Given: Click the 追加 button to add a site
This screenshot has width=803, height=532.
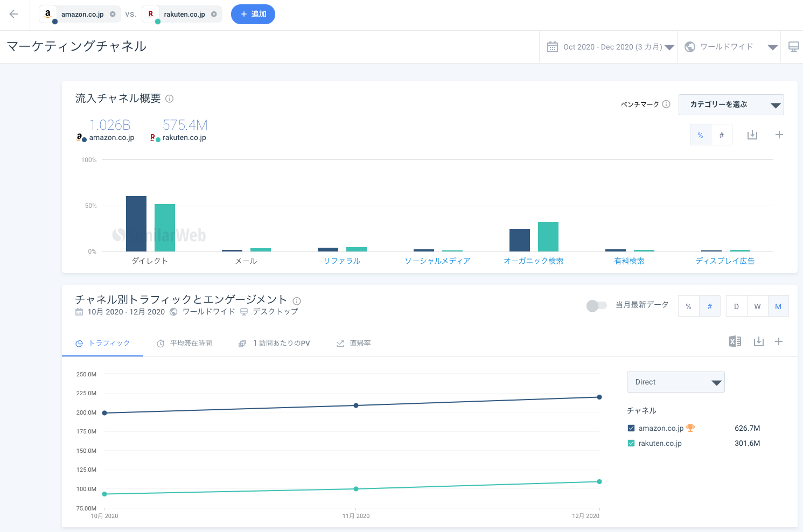Looking at the screenshot, I should tap(253, 14).
